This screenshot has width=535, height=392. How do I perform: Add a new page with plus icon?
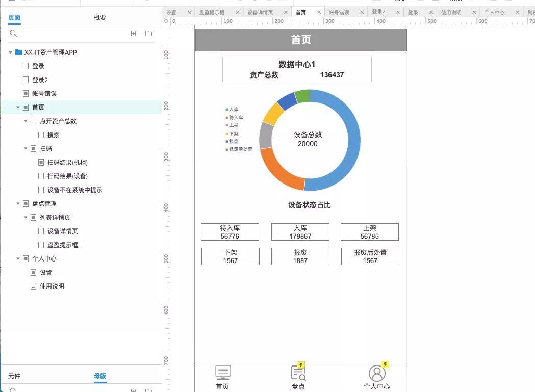pos(134,34)
